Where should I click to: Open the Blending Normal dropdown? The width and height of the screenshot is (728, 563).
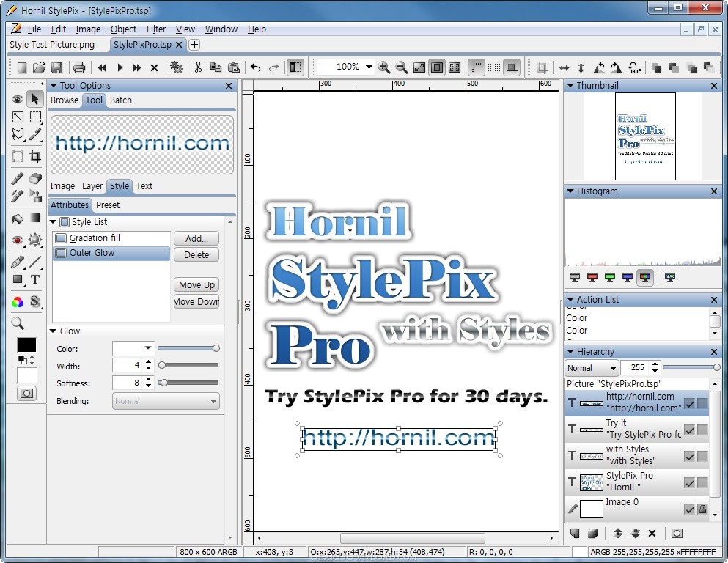166,401
